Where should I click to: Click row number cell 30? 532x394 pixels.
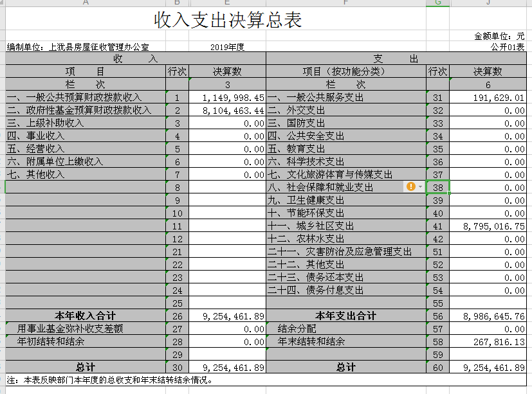pyautogui.click(x=177, y=367)
